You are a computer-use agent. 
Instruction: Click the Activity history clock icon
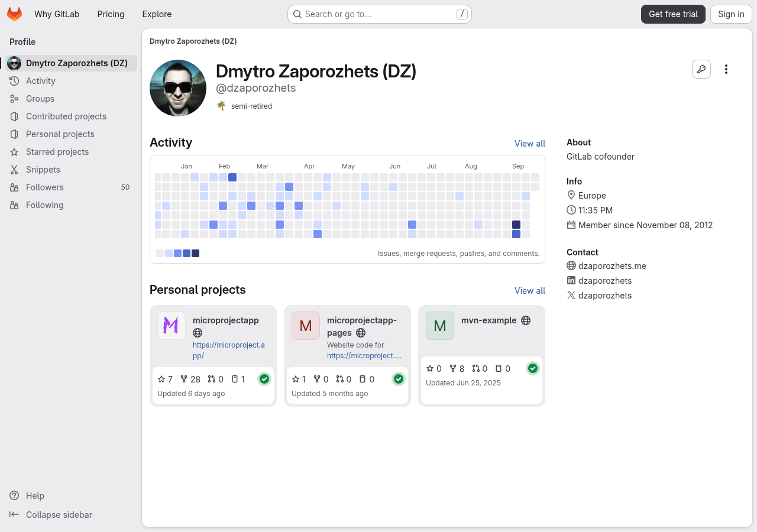(x=14, y=81)
